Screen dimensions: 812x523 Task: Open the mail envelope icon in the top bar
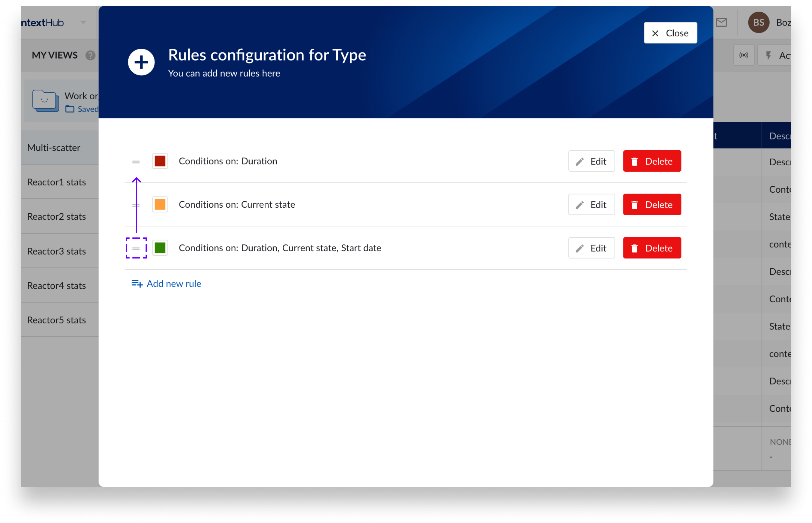[721, 23]
